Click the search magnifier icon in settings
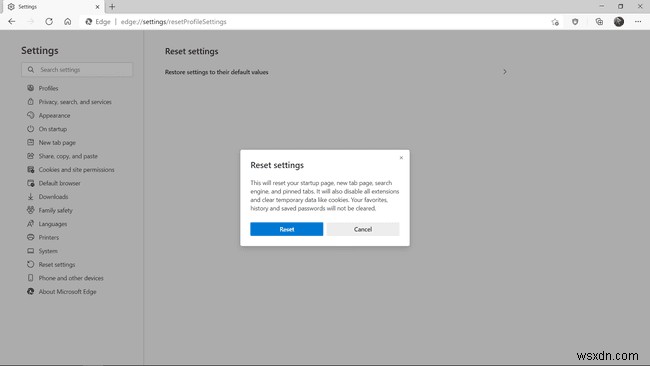 coord(31,70)
